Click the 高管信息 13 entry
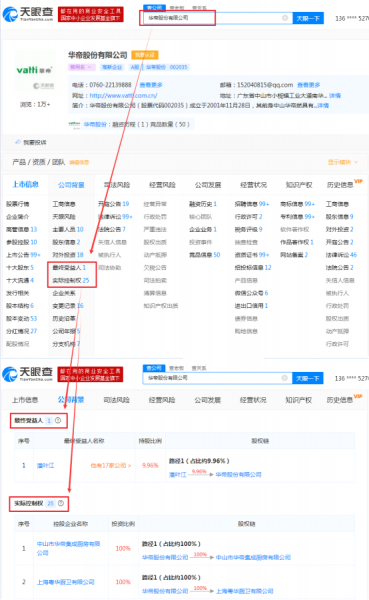Image resolution: width=369 pixels, height=600 pixels. click(21, 230)
